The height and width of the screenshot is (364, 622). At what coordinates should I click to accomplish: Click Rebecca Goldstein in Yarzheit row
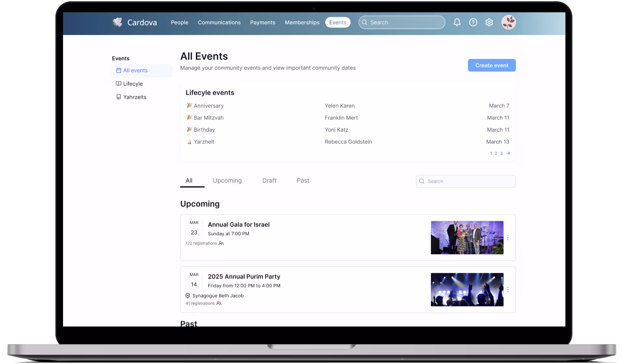coord(348,142)
